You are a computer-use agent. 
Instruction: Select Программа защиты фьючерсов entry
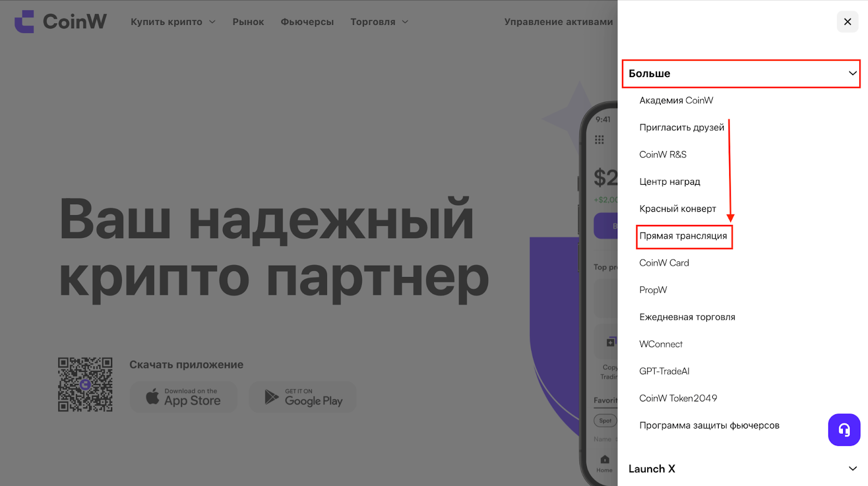[709, 426]
